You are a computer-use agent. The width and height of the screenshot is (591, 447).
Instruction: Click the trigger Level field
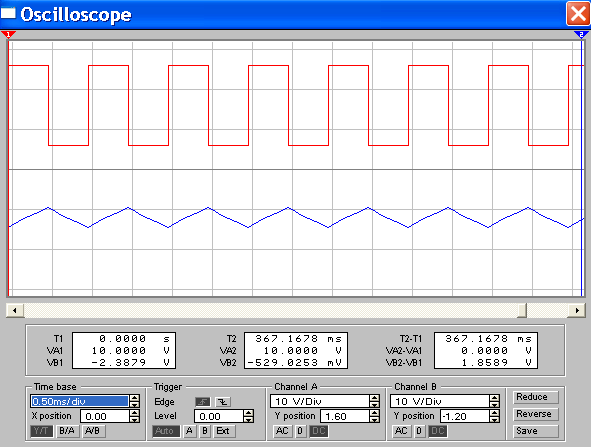(x=219, y=416)
